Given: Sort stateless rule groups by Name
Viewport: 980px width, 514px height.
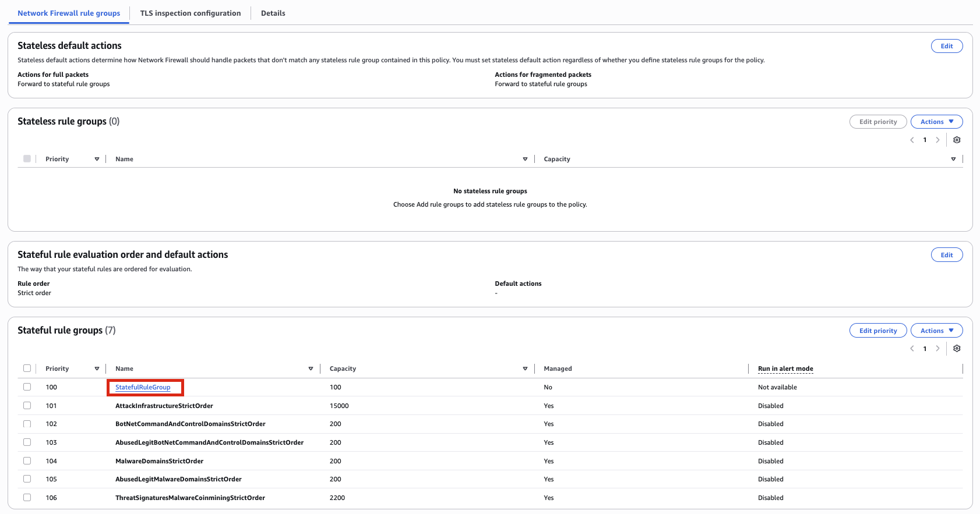Looking at the screenshot, I should click(x=525, y=159).
